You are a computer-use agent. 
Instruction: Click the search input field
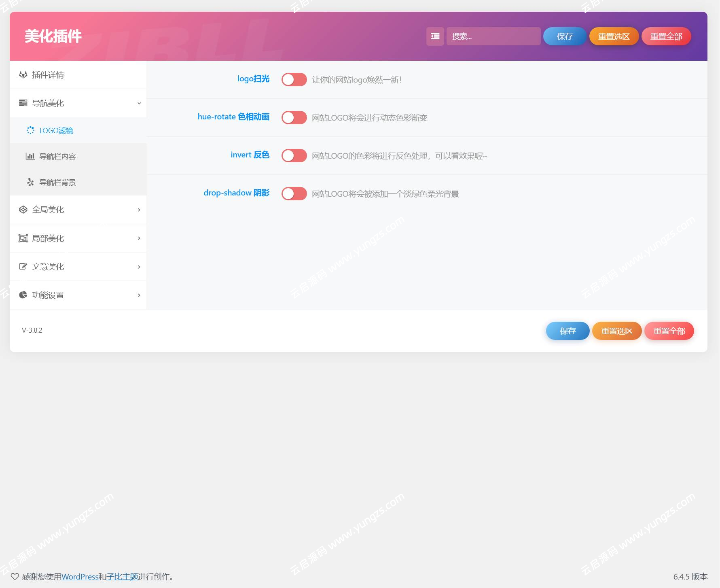click(493, 36)
